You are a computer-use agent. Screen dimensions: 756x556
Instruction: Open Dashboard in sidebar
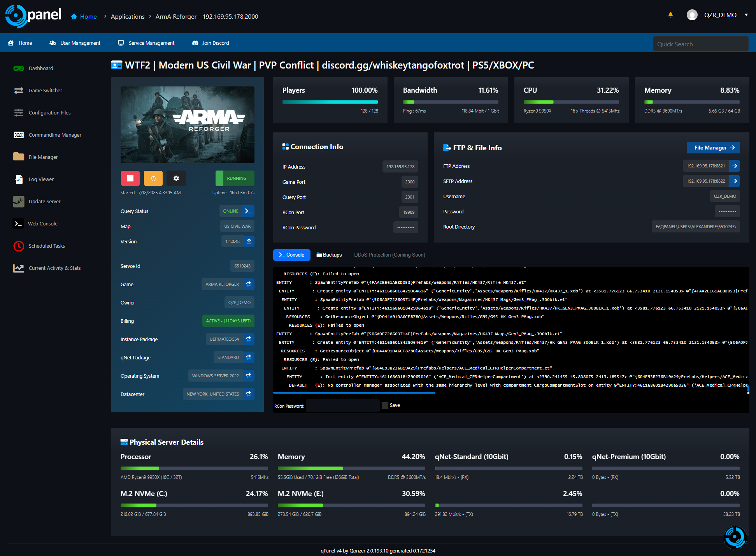pyautogui.click(x=33, y=68)
